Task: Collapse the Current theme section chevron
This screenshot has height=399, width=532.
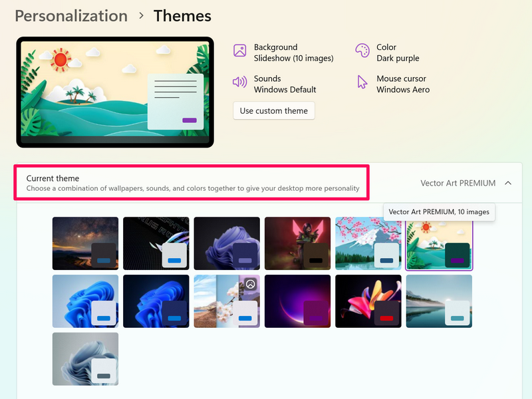Action: tap(508, 184)
